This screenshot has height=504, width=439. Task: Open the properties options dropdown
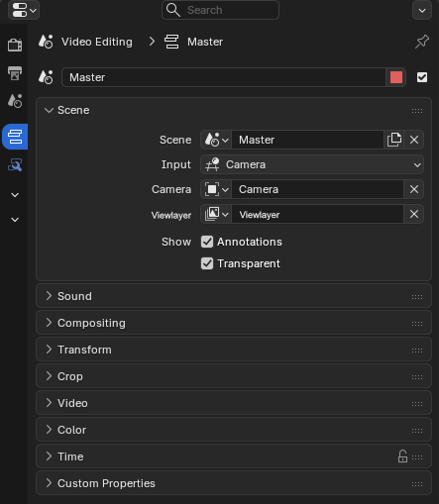[x=422, y=10]
